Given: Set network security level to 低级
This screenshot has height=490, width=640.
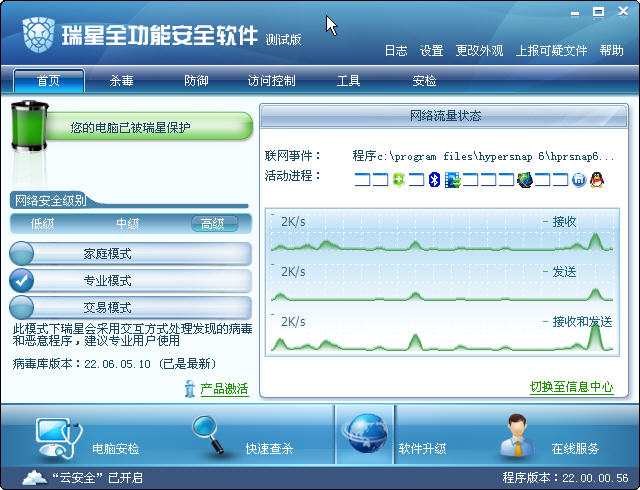Looking at the screenshot, I should 42,224.
